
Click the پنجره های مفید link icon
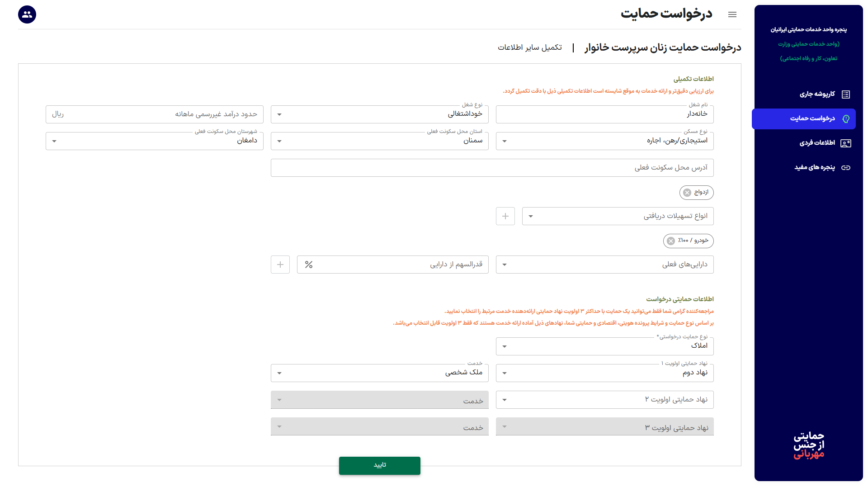(846, 168)
